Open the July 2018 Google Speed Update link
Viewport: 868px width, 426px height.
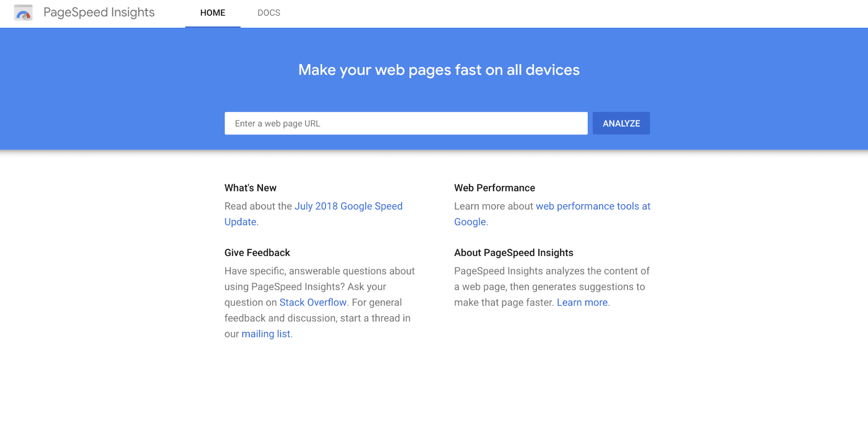pos(348,206)
